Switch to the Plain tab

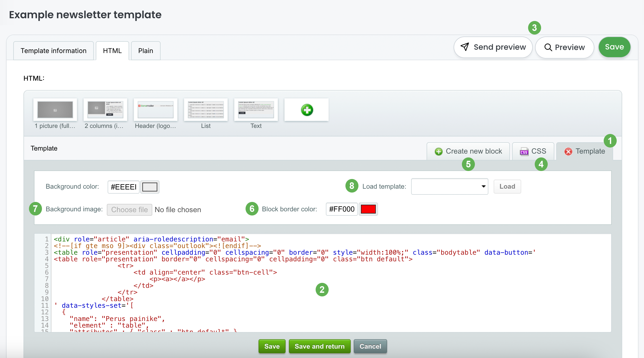pos(146,51)
